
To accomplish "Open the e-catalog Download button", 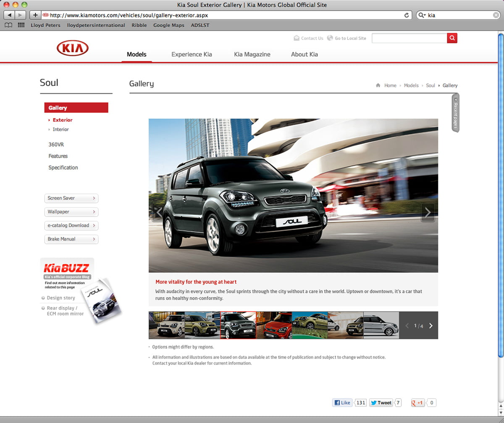I will pos(71,225).
